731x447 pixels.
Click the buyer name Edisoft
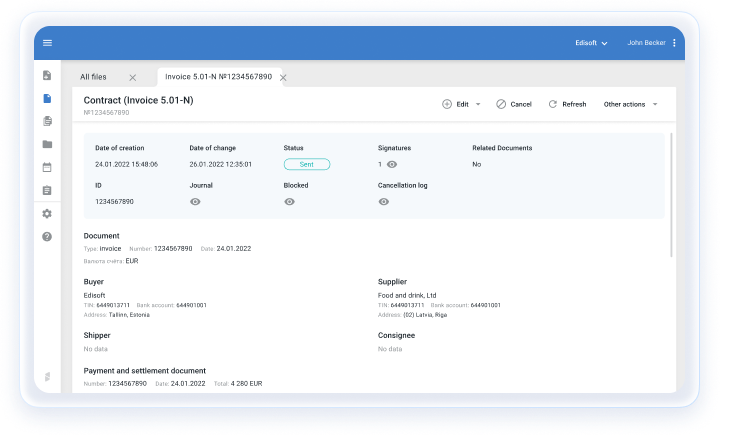pos(94,296)
